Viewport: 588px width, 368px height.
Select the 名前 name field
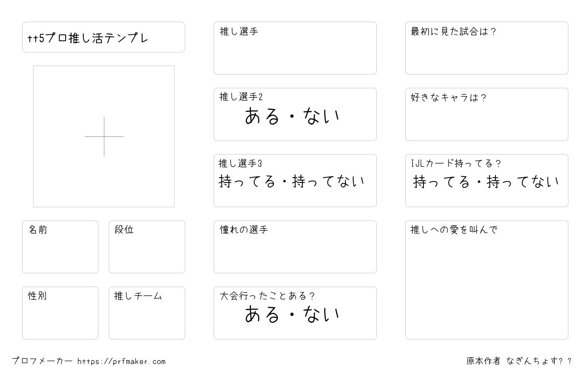60,247
